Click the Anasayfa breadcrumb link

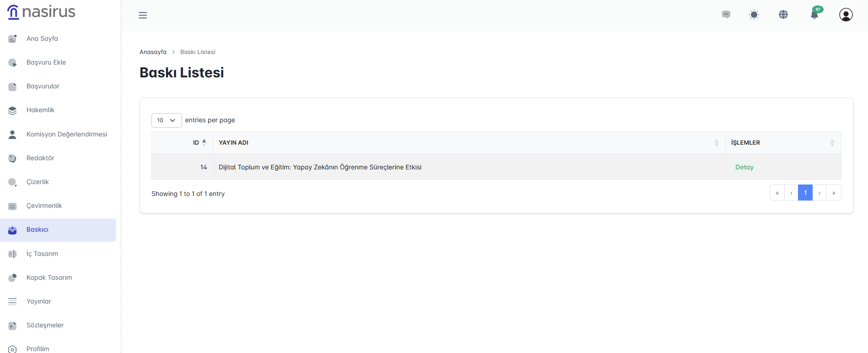[x=153, y=52]
